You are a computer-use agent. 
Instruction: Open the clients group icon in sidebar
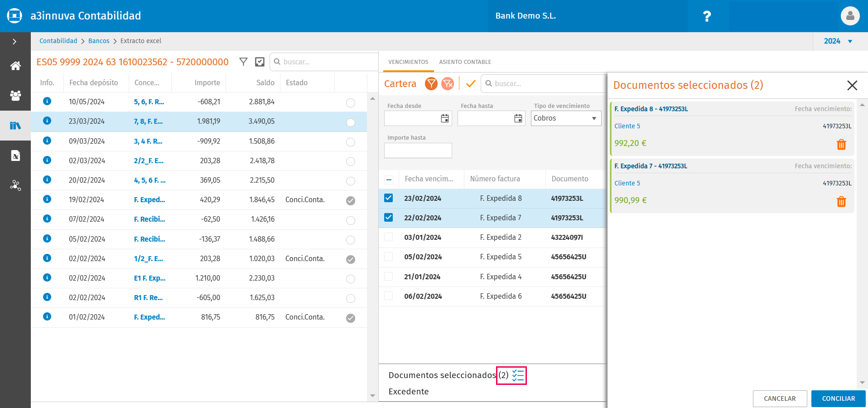click(15, 96)
